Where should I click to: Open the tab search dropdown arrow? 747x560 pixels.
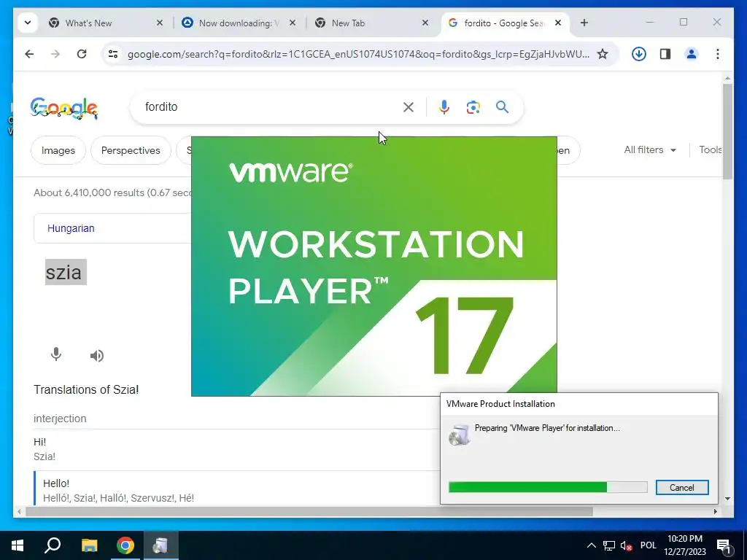pyautogui.click(x=28, y=23)
